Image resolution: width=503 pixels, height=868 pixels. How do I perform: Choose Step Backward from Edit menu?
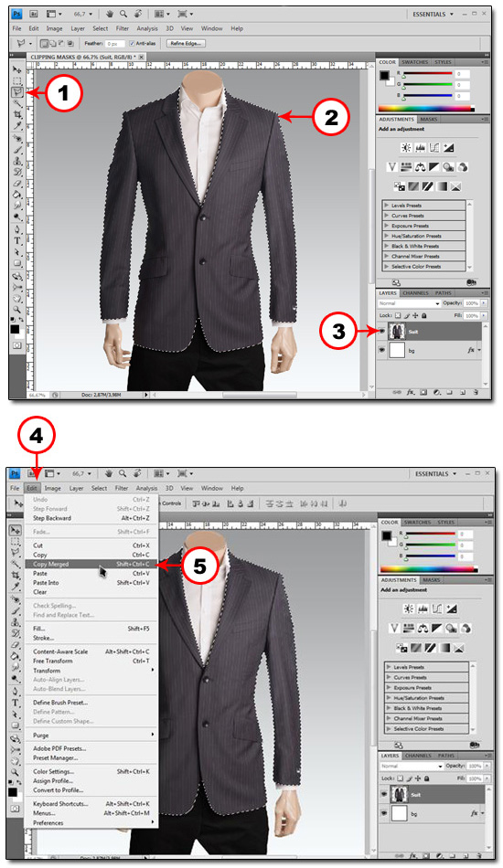click(92, 518)
